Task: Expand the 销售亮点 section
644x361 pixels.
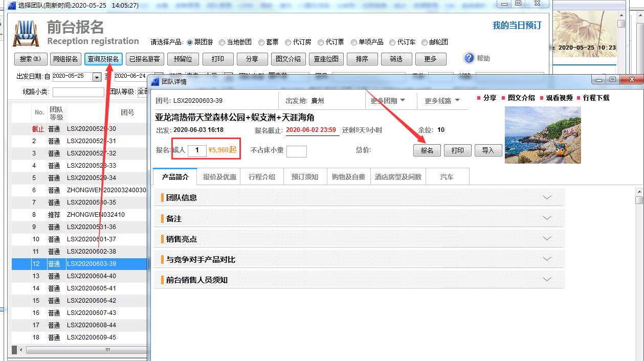Action: pos(359,239)
